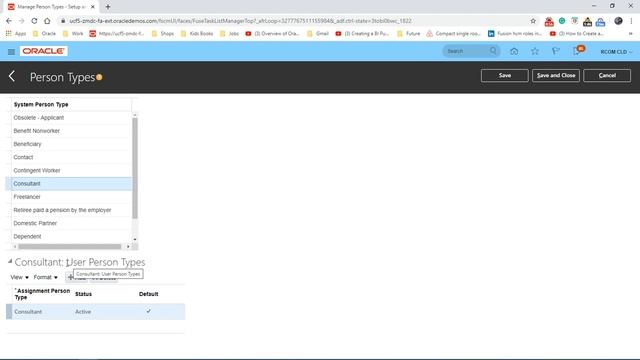Screen dimensions: 640x360
Task: Open the Chrome profile avatar
Action: (618, 21)
